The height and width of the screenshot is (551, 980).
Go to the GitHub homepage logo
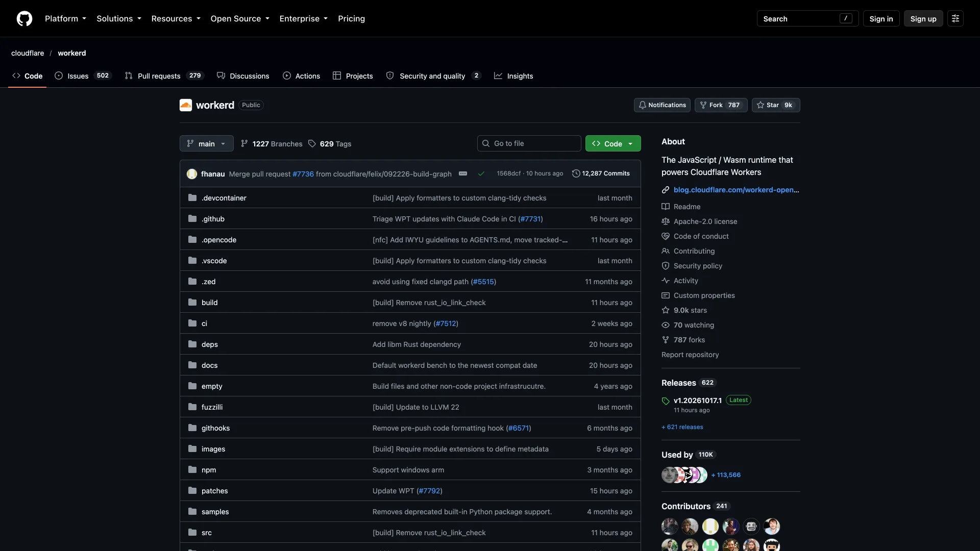coord(24,19)
